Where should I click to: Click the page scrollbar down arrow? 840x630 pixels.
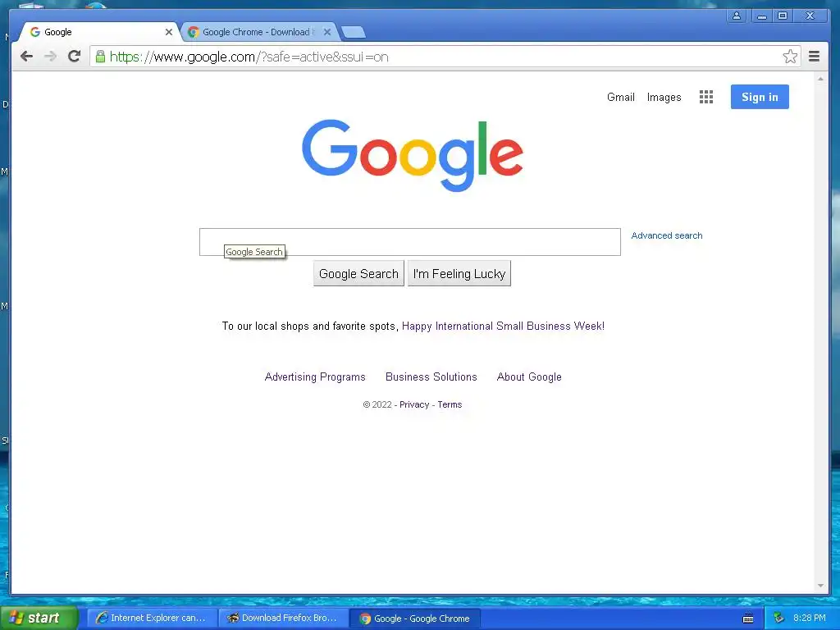point(820,586)
